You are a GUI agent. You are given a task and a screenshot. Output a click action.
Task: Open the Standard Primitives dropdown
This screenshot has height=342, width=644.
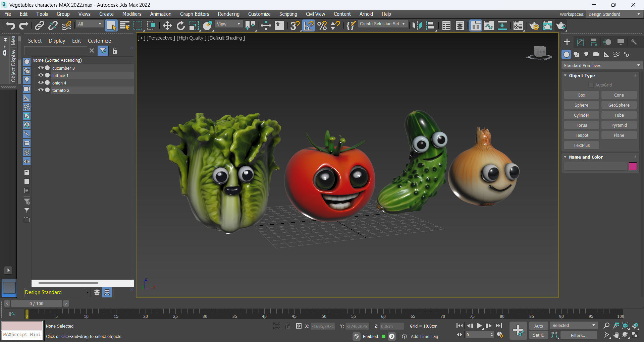pos(602,65)
